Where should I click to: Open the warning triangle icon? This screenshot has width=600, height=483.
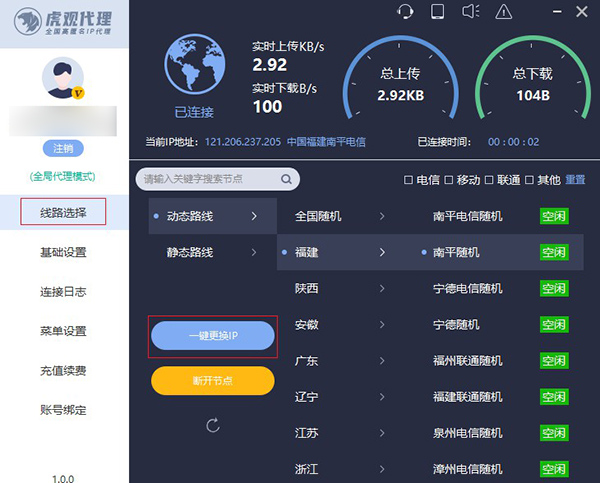[x=504, y=12]
